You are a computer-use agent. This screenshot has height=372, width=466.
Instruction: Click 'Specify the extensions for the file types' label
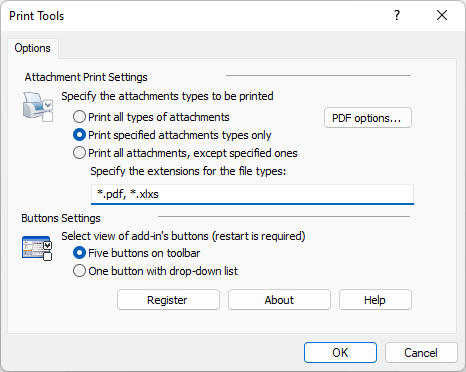(x=188, y=171)
